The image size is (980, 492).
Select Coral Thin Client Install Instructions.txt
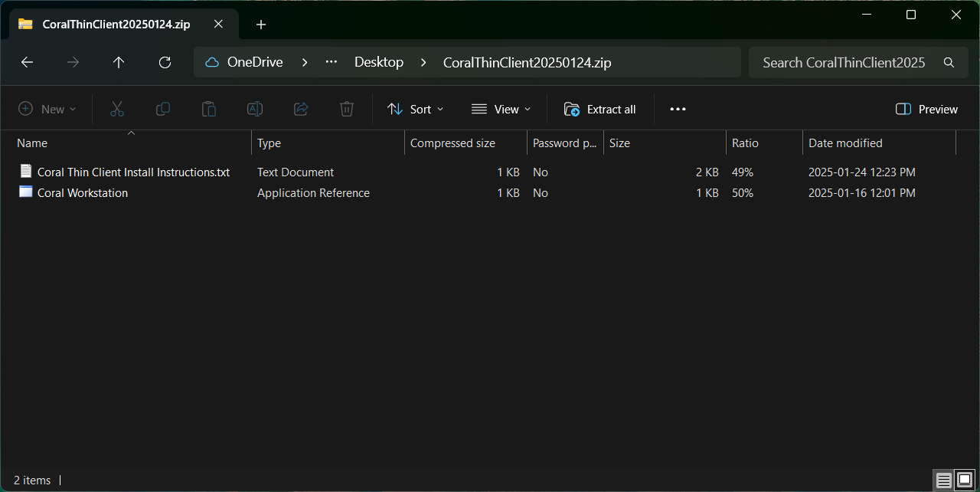coord(133,172)
